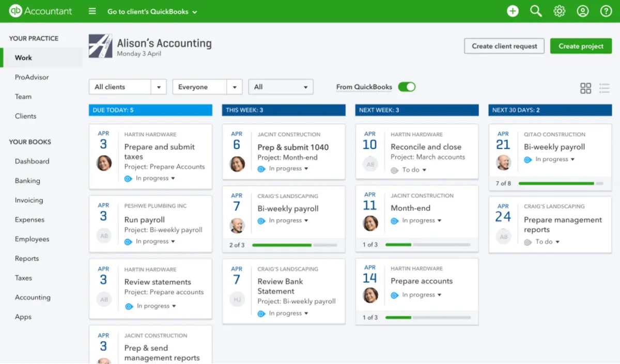
Task: Click avatar on Prepare and submit taxes card
Action: click(x=104, y=163)
